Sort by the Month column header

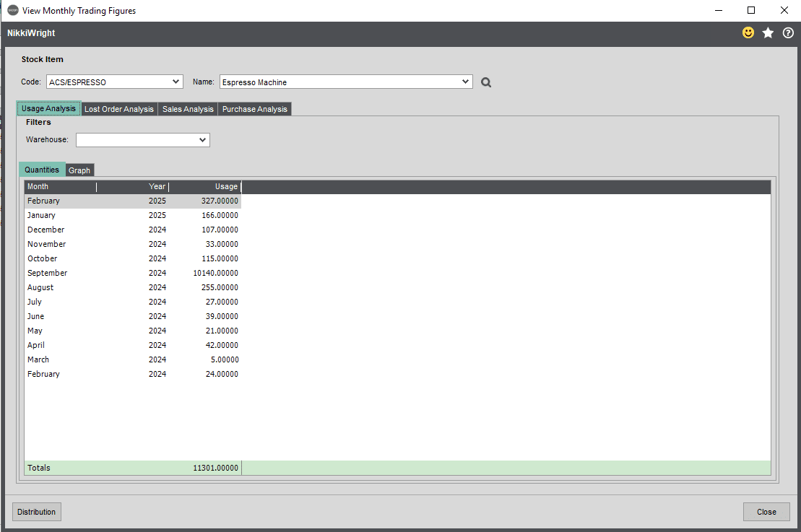[60, 187]
